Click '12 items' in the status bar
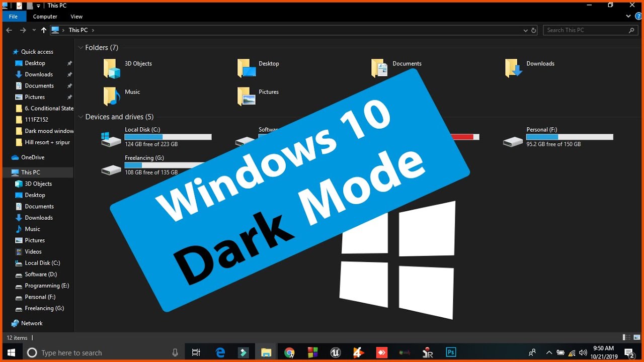This screenshot has width=644, height=362. (x=17, y=338)
